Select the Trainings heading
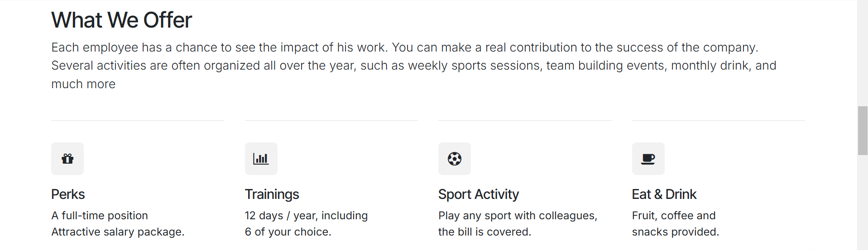 (x=272, y=194)
